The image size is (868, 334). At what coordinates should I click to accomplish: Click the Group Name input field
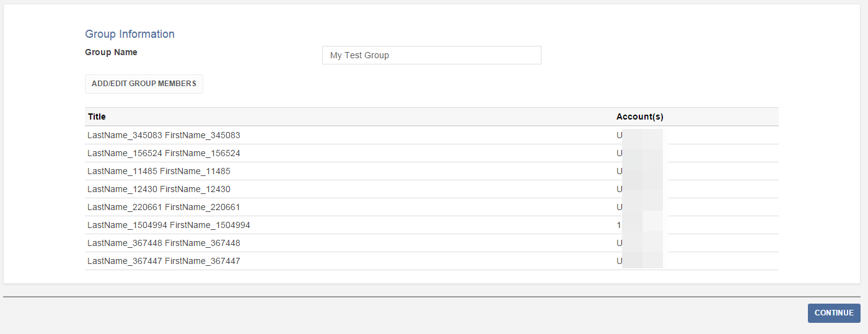[431, 55]
